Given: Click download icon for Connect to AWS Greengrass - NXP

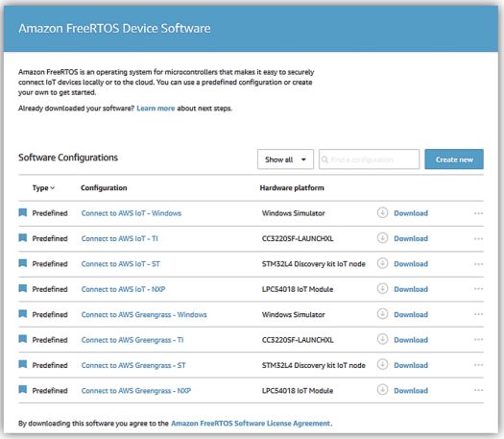Looking at the screenshot, I should coord(382,390).
